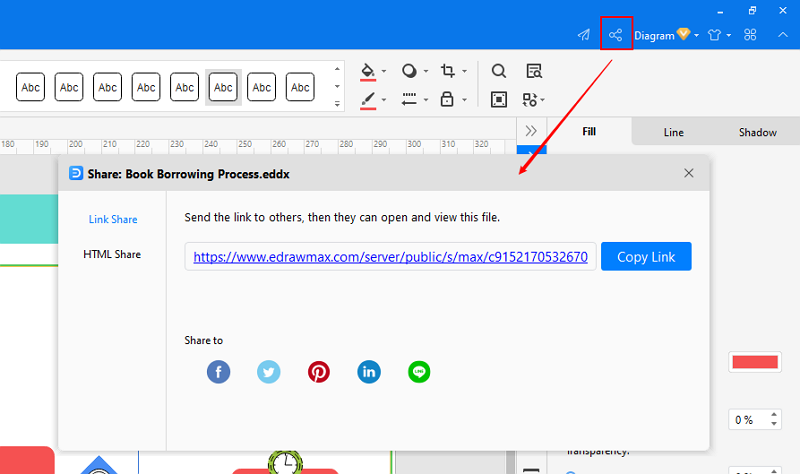Switch to the Shadow tab
Image resolution: width=800 pixels, height=474 pixels.
coord(758,132)
